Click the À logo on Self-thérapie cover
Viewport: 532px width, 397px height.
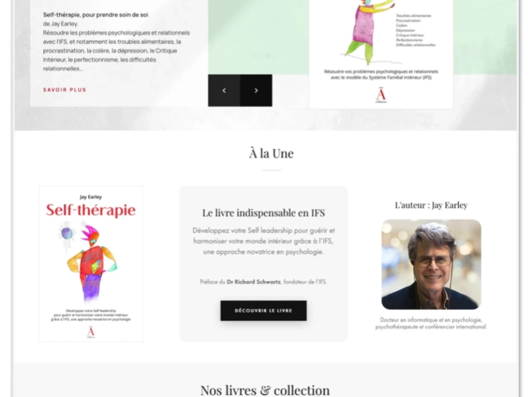pyautogui.click(x=91, y=332)
